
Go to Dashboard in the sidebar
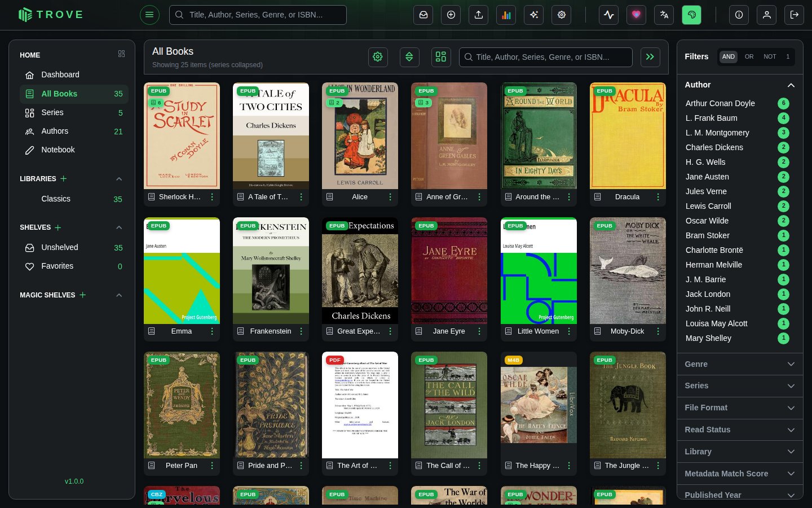click(74, 75)
